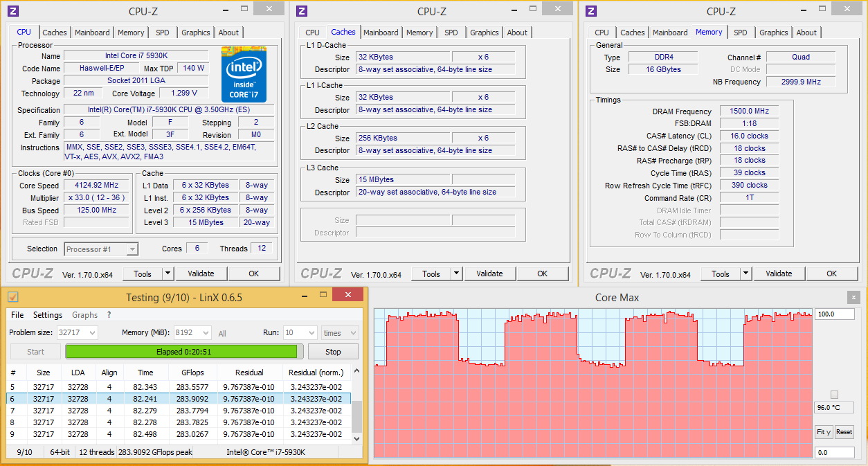
Task: Click Validate in the CPU tab window
Action: [201, 274]
